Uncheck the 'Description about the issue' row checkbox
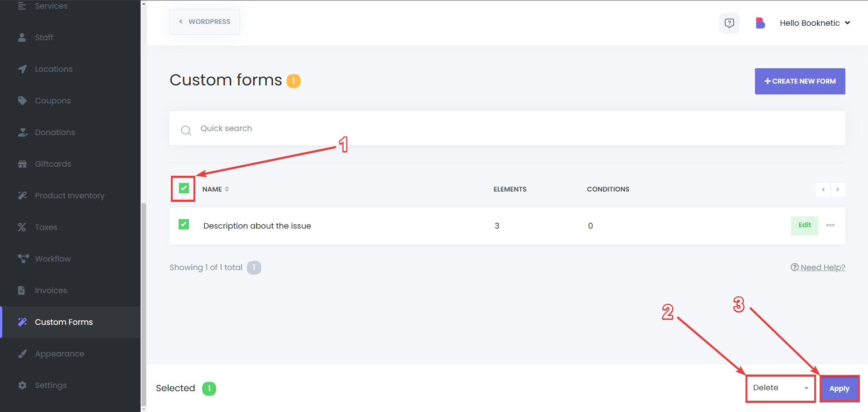The width and height of the screenshot is (868, 412). pyautogui.click(x=184, y=224)
